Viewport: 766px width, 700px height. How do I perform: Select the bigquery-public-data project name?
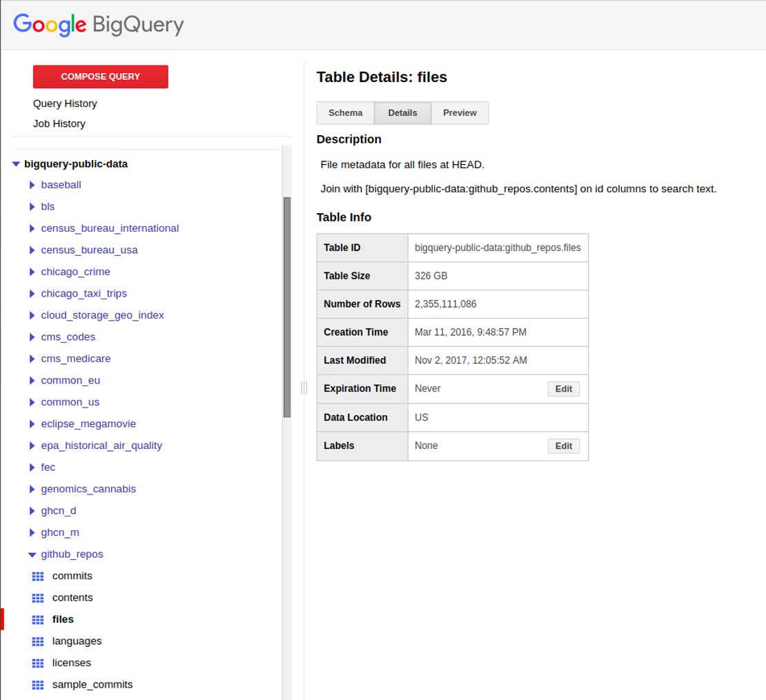point(76,164)
